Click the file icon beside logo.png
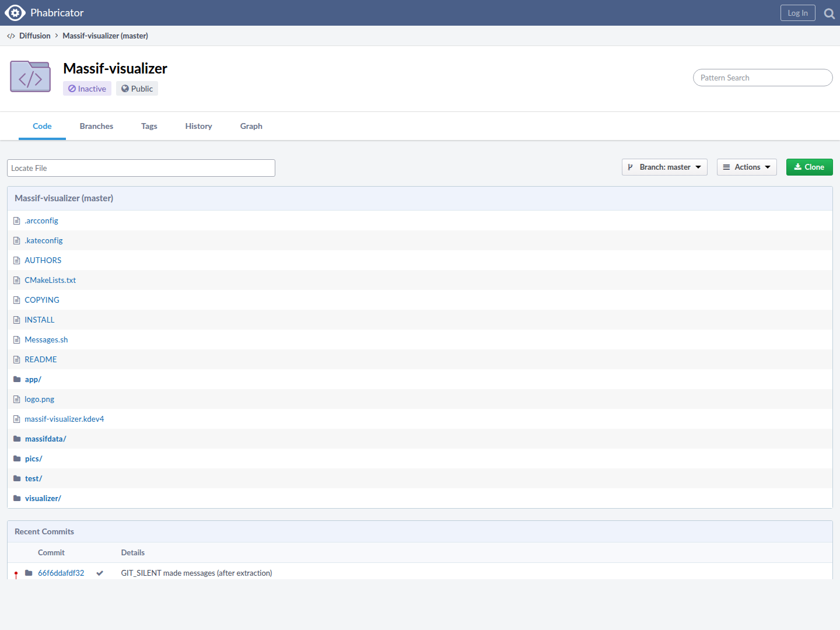 [17, 400]
